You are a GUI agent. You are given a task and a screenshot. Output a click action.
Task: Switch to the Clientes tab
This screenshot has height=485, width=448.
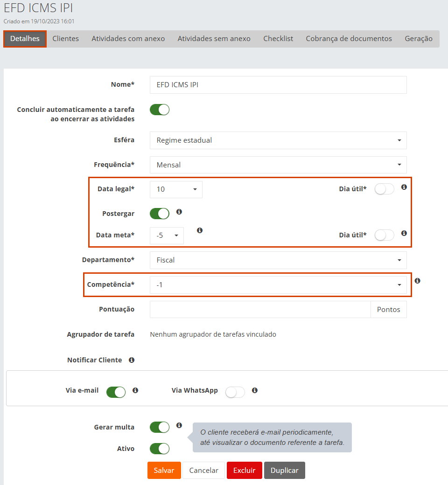click(65, 39)
